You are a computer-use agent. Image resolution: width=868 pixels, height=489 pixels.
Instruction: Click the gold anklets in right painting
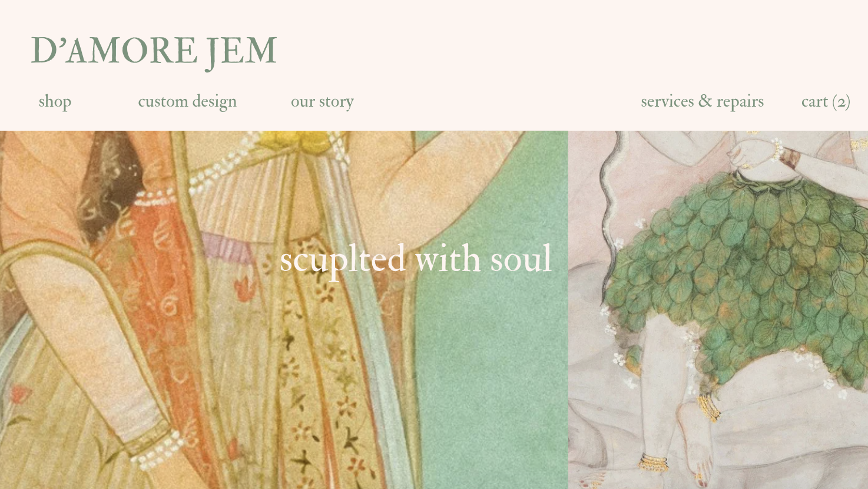coord(654,463)
